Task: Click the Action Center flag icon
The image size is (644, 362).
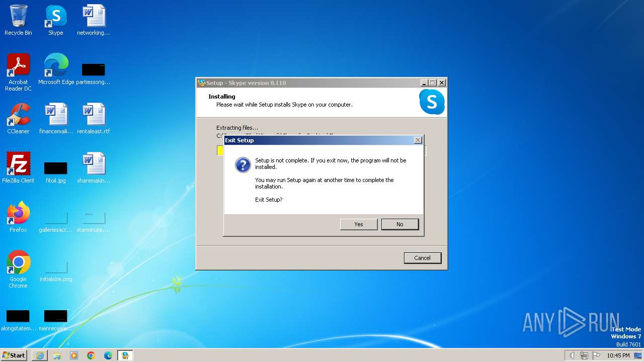Action: (x=596, y=355)
